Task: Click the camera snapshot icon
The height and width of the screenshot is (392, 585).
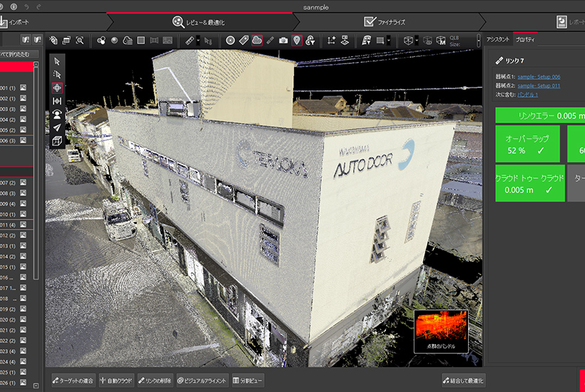Action: pos(283,40)
